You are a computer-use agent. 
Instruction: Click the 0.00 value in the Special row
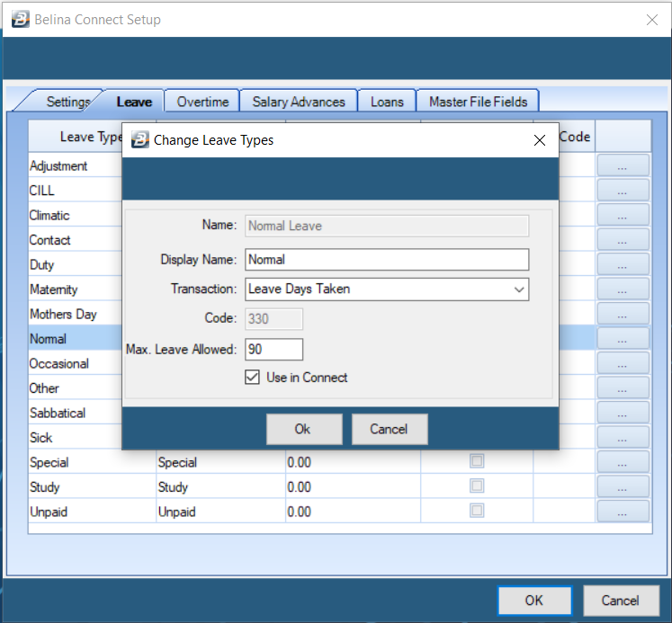coord(299,462)
